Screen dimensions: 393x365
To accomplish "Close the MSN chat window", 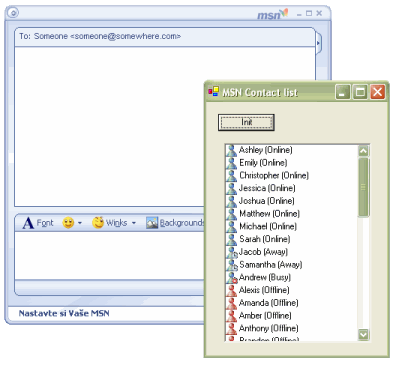I will coord(319,13).
